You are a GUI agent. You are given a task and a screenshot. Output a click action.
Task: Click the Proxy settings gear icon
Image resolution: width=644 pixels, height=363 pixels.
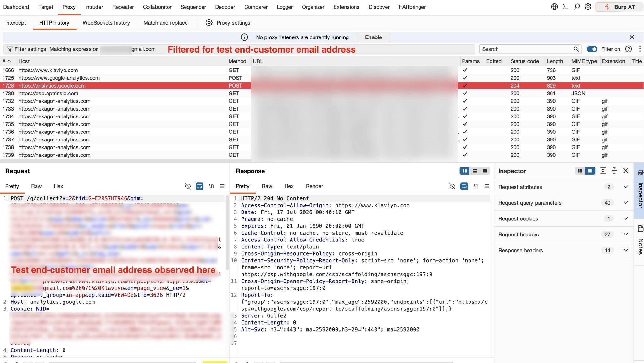tap(209, 23)
